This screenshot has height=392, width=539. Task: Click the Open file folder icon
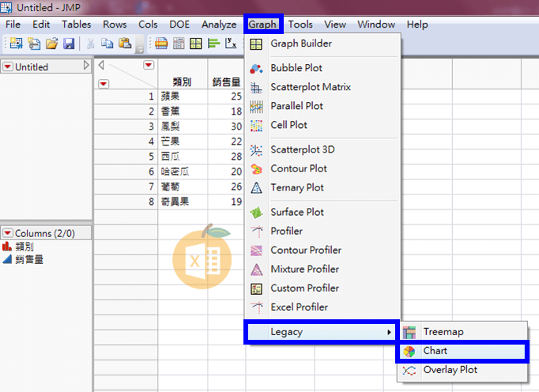click(x=52, y=43)
